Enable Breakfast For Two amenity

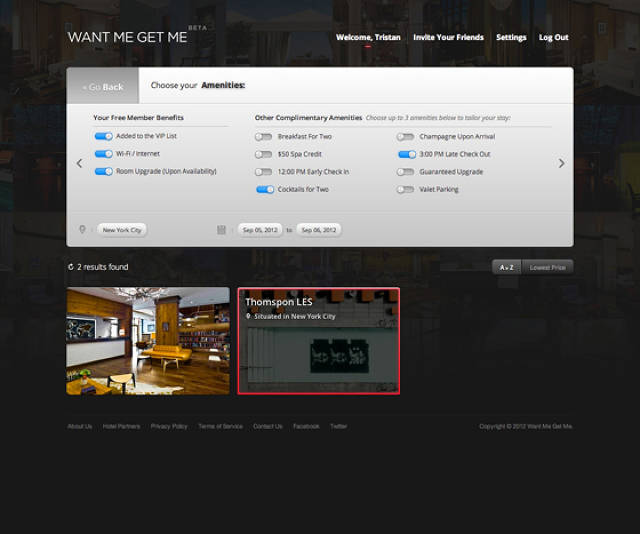click(x=263, y=136)
